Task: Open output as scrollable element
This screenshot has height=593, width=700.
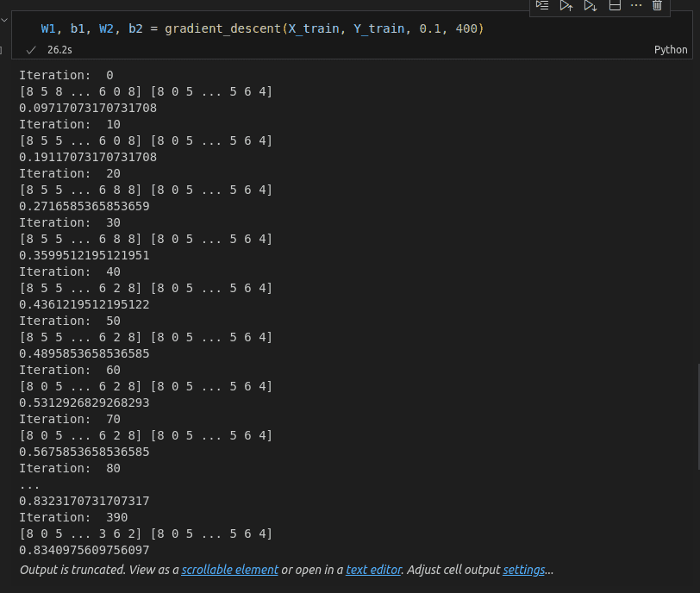Action: point(229,570)
